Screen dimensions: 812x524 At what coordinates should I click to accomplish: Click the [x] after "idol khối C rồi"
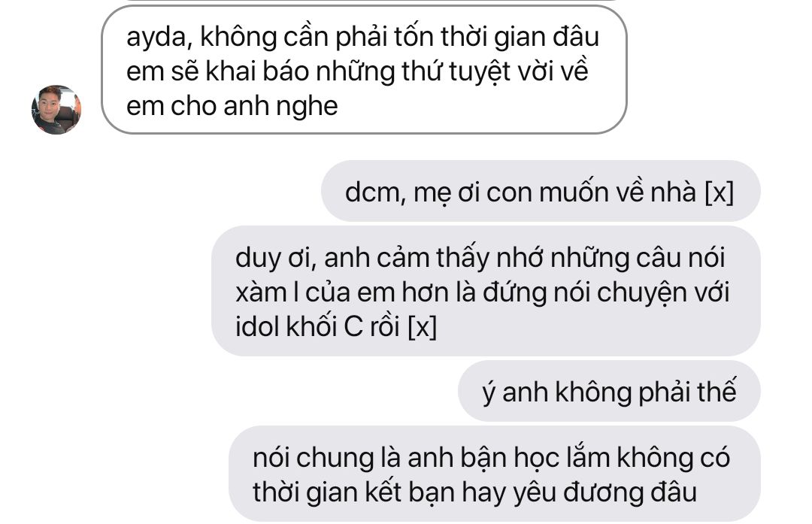[423, 327]
